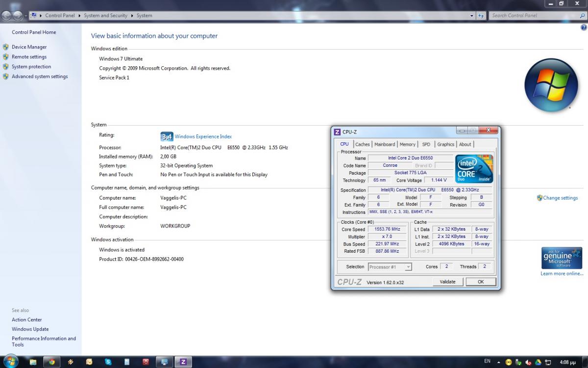
Task: Click the Socket 775 LGA package value
Action: 411,173
